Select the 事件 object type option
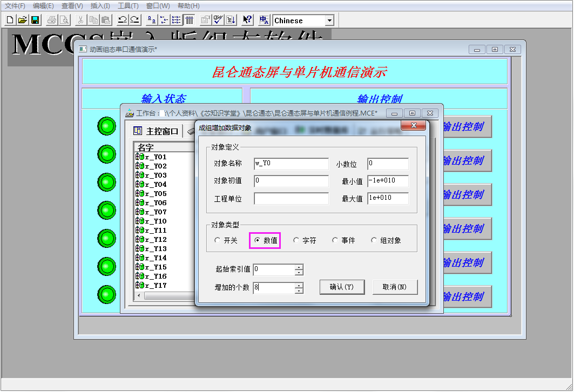Screen dimensions: 574x392 point(335,240)
